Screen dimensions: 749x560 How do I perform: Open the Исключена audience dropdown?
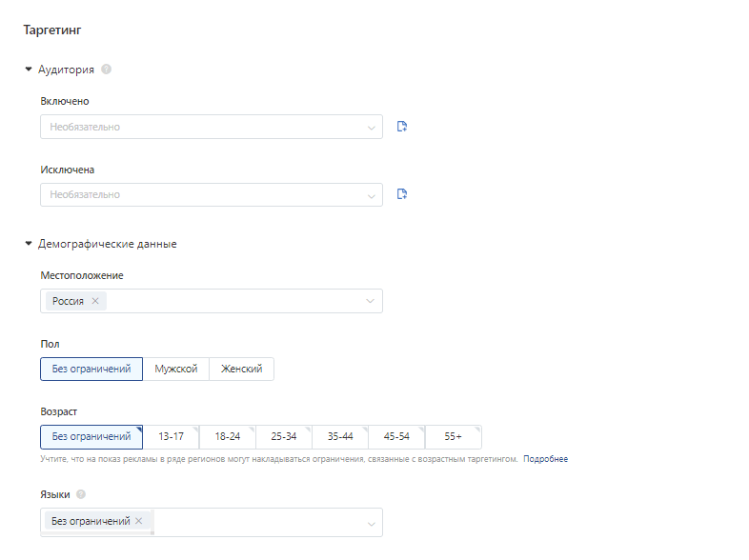[212, 195]
